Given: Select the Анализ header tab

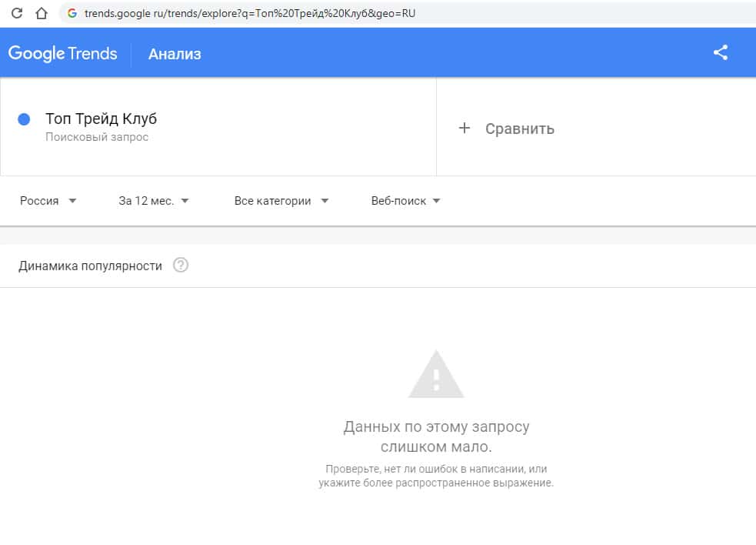Looking at the screenshot, I should tap(175, 54).
